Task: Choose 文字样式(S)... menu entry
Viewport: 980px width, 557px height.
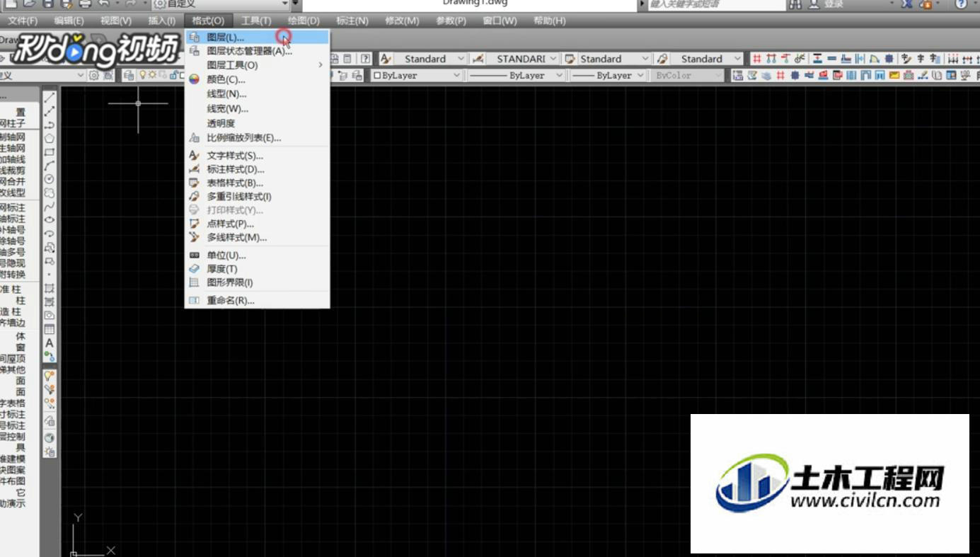Action: (x=258, y=156)
